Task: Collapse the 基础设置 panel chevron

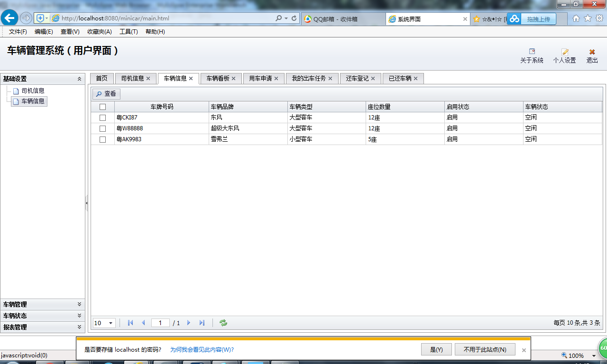Action: pos(79,79)
